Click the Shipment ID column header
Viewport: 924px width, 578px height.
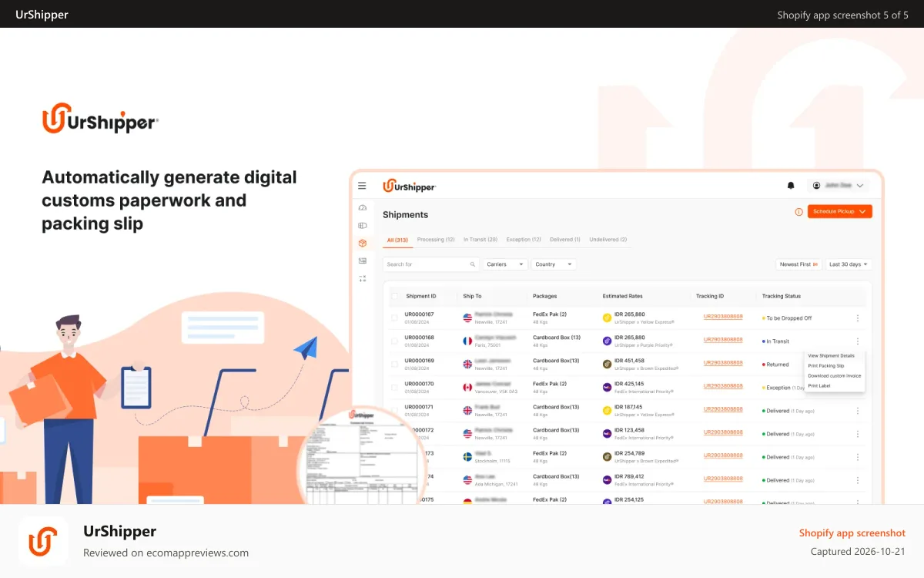pyautogui.click(x=421, y=296)
